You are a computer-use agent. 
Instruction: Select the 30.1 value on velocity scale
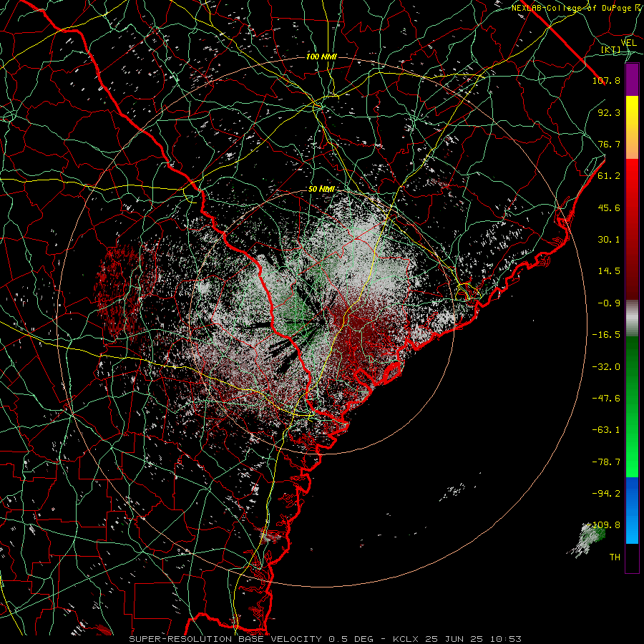[x=609, y=240]
